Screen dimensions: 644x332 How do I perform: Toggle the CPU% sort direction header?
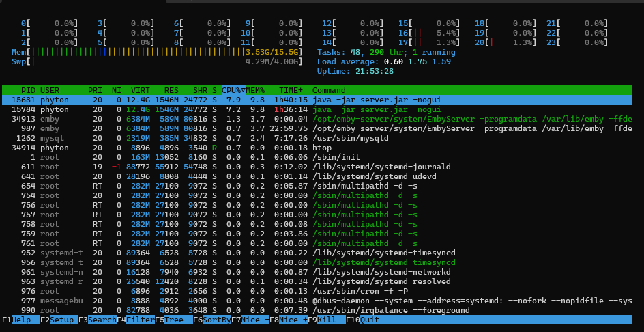(x=233, y=90)
